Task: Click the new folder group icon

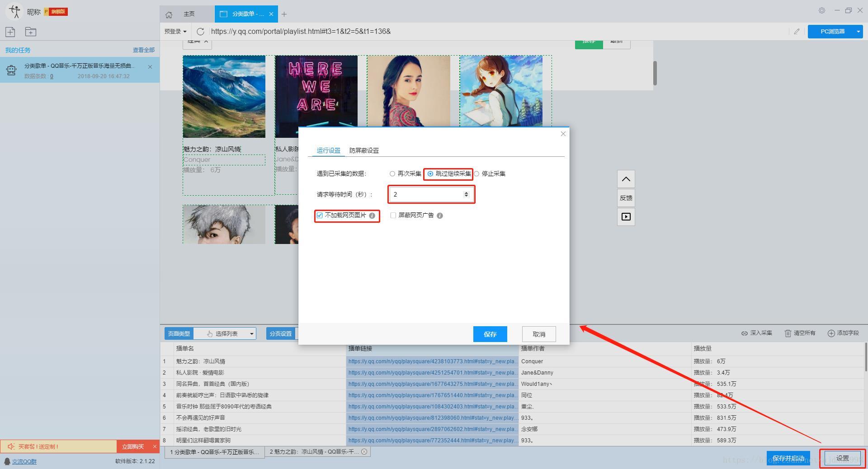Action: tap(31, 32)
